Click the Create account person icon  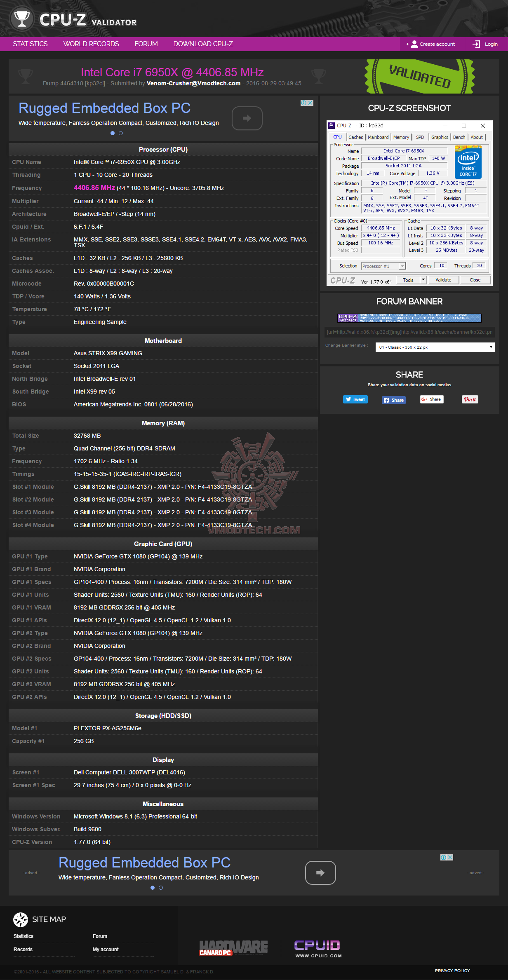pyautogui.click(x=414, y=44)
